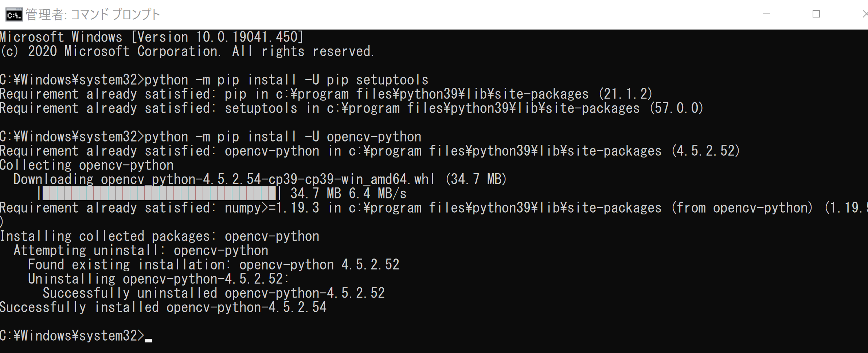Click 'Successfully uninstalled opencv-python-4.5.2.52' line
This screenshot has width=868, height=353.
214,293
